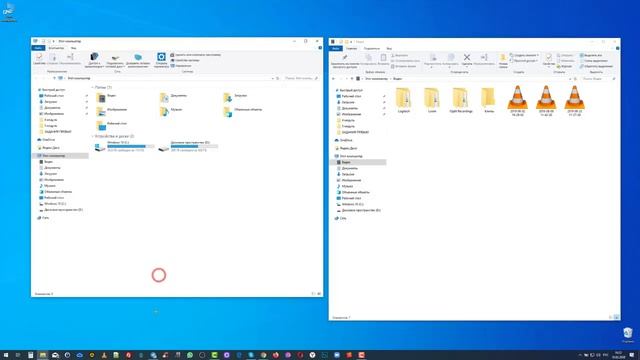Click Выделить все in Video window ribbon
This screenshot has width=640, height=360.
tap(591, 55)
